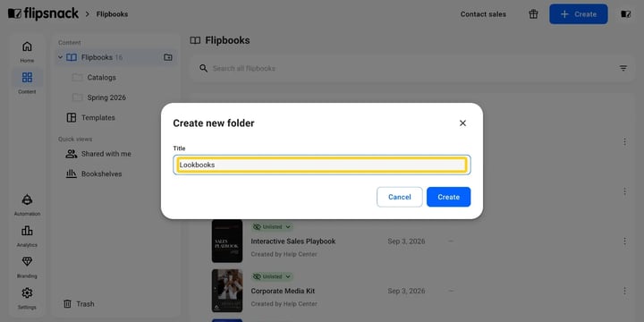Image resolution: width=644 pixels, height=322 pixels.
Task: Close the Create new folder dialog
Action: click(x=463, y=123)
